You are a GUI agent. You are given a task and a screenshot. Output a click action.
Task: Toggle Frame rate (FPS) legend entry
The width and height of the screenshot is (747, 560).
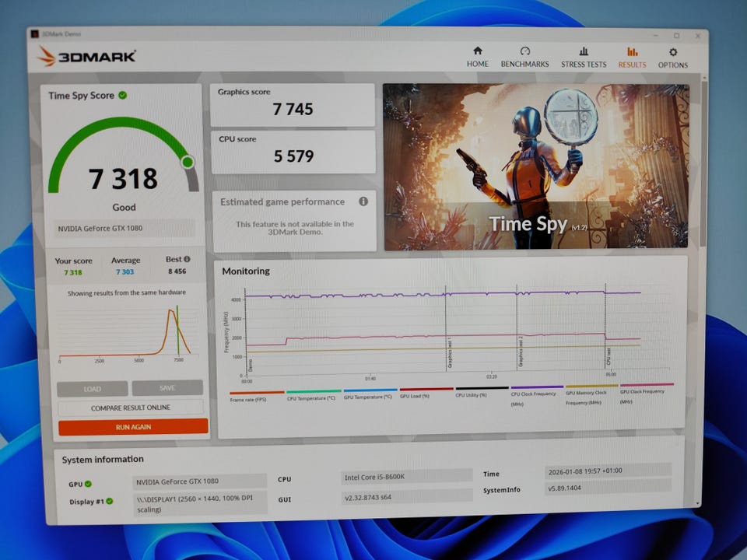coord(257,396)
